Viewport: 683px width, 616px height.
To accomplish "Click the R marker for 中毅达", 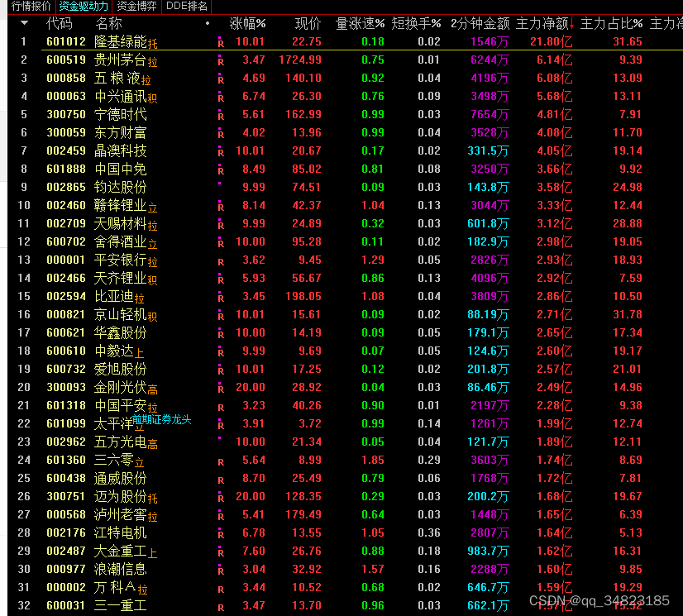I will (x=221, y=351).
